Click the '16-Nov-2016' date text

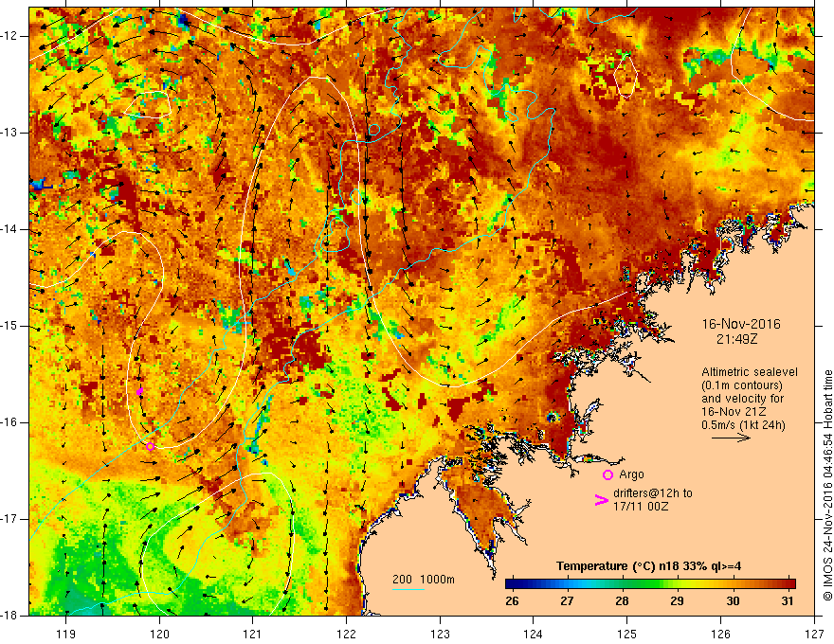(x=741, y=324)
